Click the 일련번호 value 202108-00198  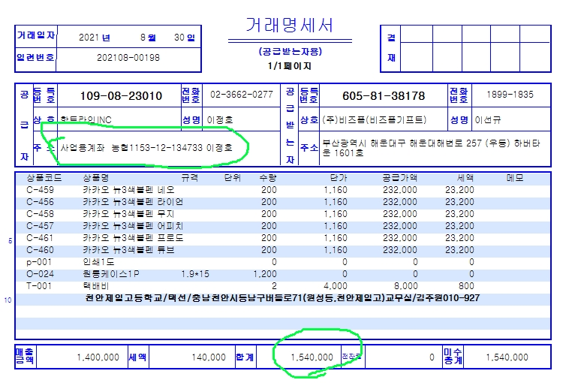click(128, 58)
